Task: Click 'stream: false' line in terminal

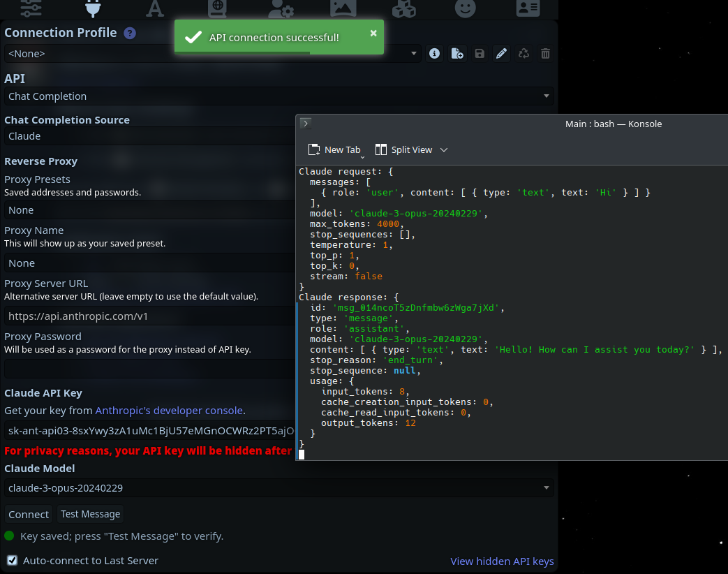Action: [x=346, y=277]
